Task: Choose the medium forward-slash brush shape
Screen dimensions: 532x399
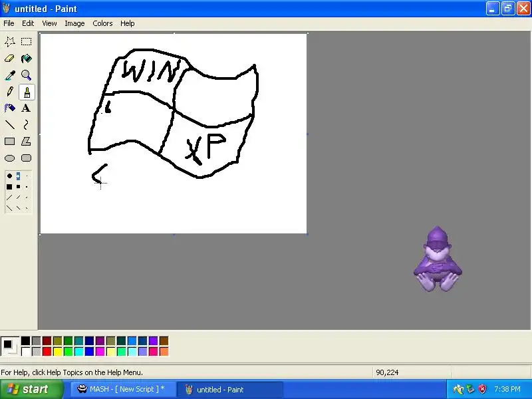Action: coord(18,198)
